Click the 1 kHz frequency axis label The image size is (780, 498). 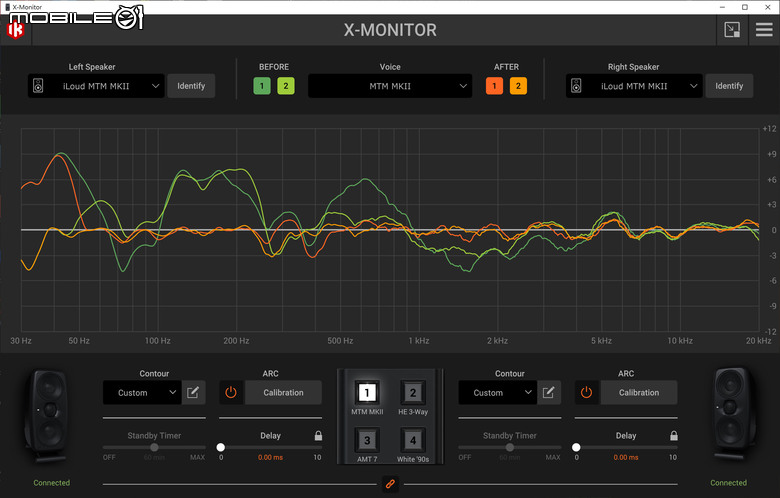tap(419, 341)
